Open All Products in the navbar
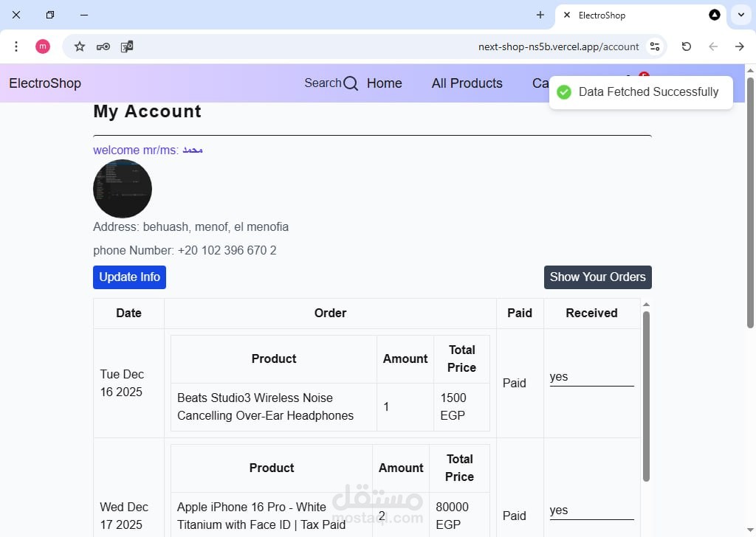Image resolution: width=756 pixels, height=537 pixels. pyautogui.click(x=467, y=83)
